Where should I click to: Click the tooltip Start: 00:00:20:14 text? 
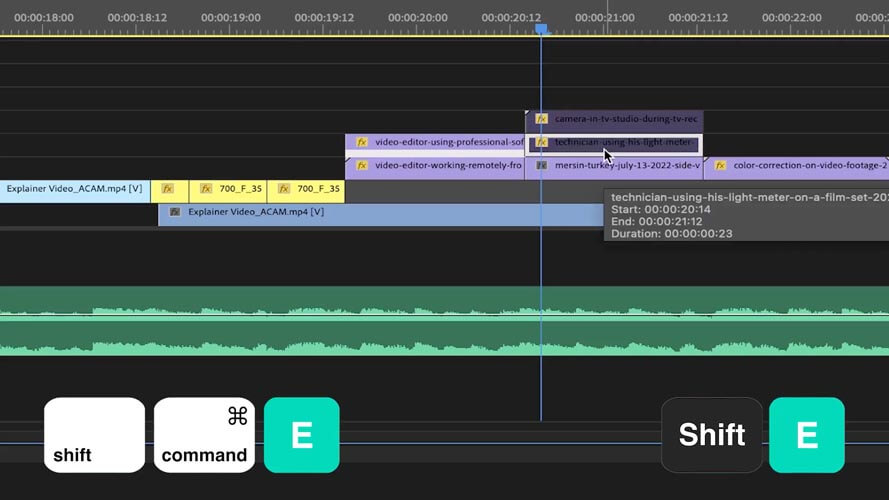[661, 209]
